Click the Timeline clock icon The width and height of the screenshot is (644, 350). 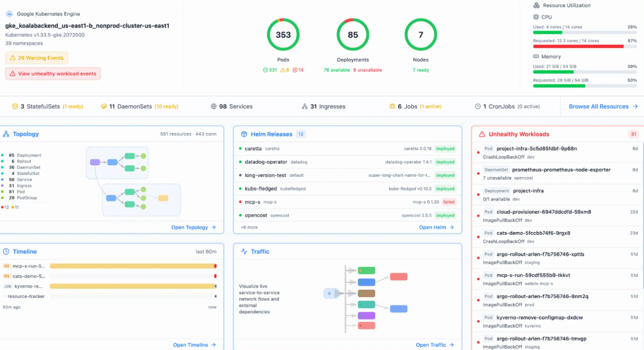tap(6, 252)
